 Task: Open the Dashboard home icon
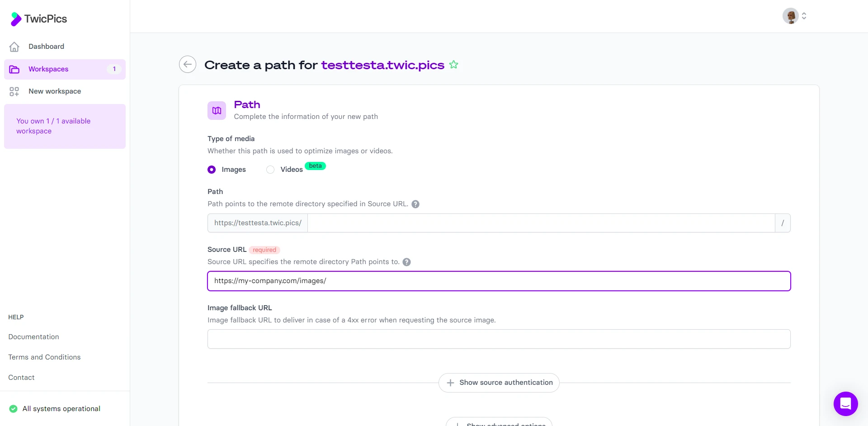pos(14,47)
